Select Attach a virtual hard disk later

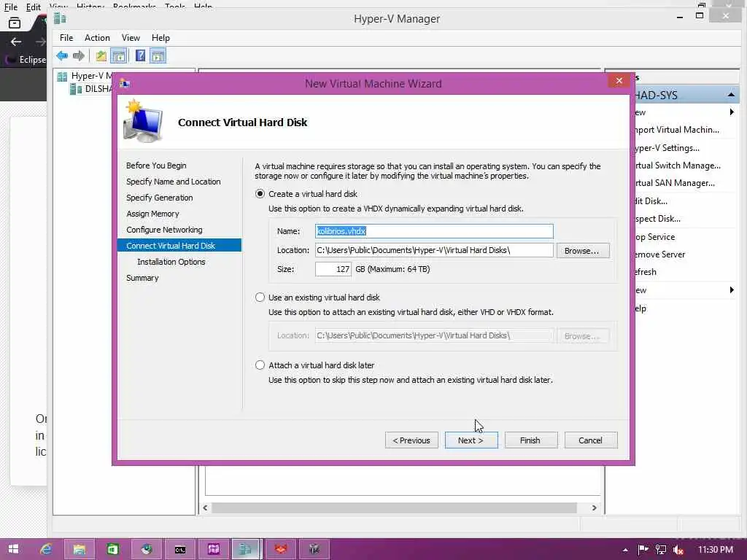[x=260, y=365]
